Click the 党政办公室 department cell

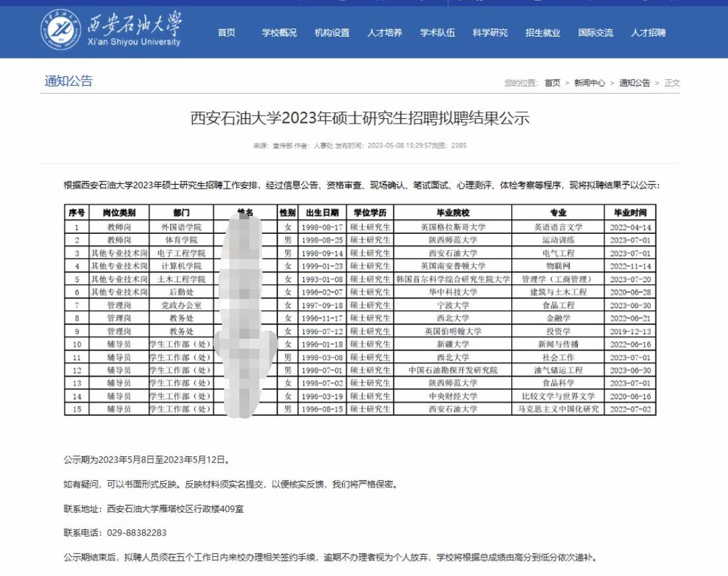click(181, 305)
